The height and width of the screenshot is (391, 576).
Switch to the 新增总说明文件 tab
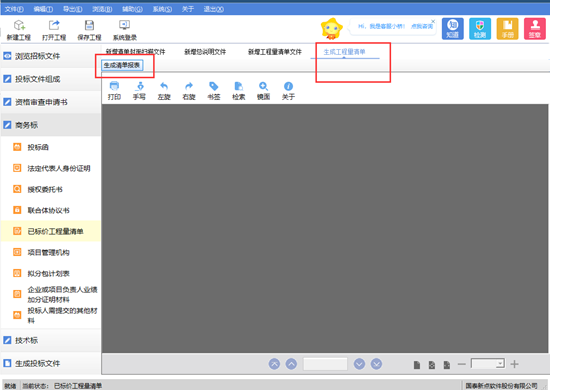pos(205,52)
